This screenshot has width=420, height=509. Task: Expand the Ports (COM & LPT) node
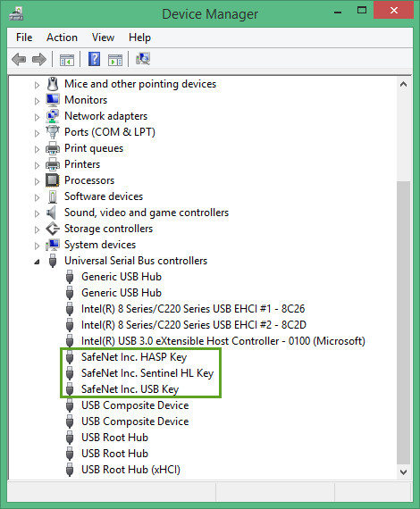[37, 133]
